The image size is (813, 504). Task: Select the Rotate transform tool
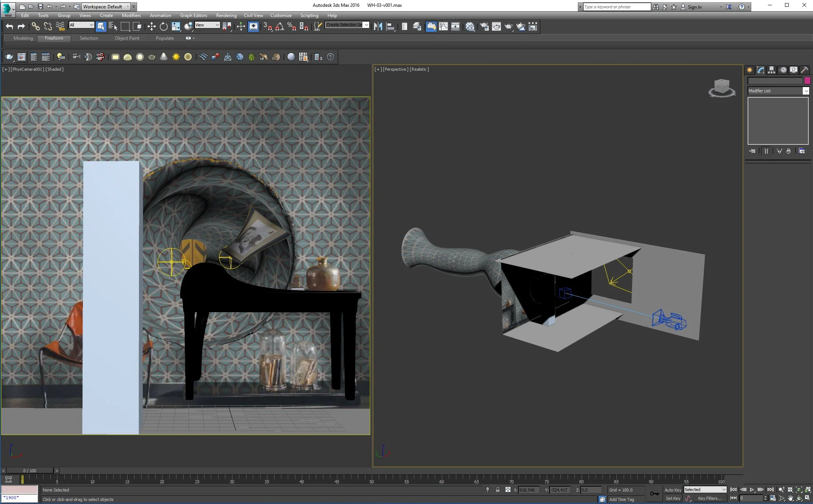click(164, 26)
